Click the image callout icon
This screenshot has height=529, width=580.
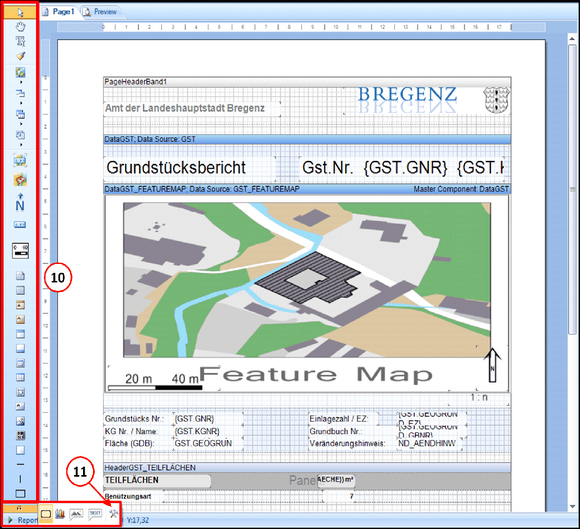[x=76, y=513]
